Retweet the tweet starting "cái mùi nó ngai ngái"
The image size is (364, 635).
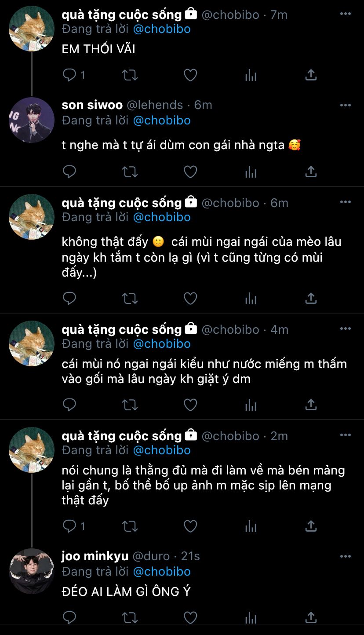(130, 405)
